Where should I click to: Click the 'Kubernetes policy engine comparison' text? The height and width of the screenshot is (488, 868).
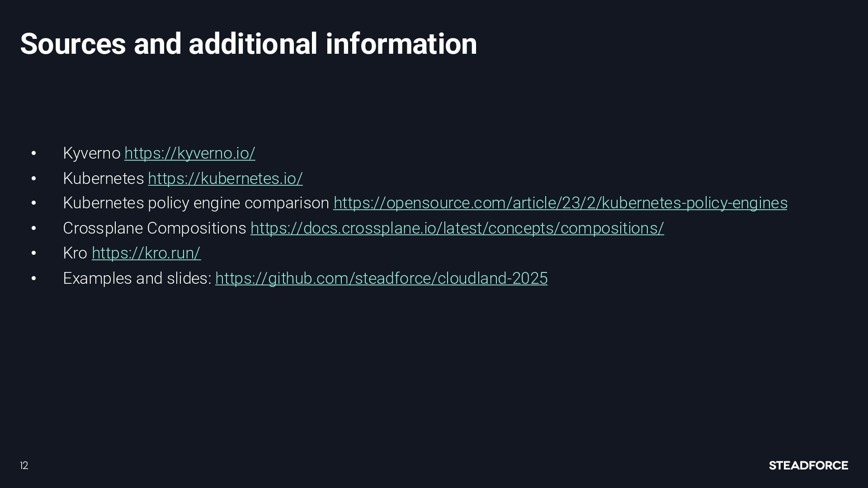click(x=196, y=203)
